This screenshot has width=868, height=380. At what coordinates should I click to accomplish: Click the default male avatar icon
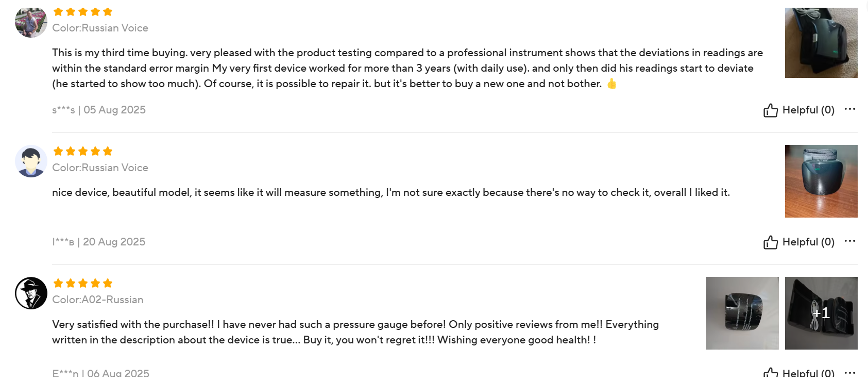[31, 161]
